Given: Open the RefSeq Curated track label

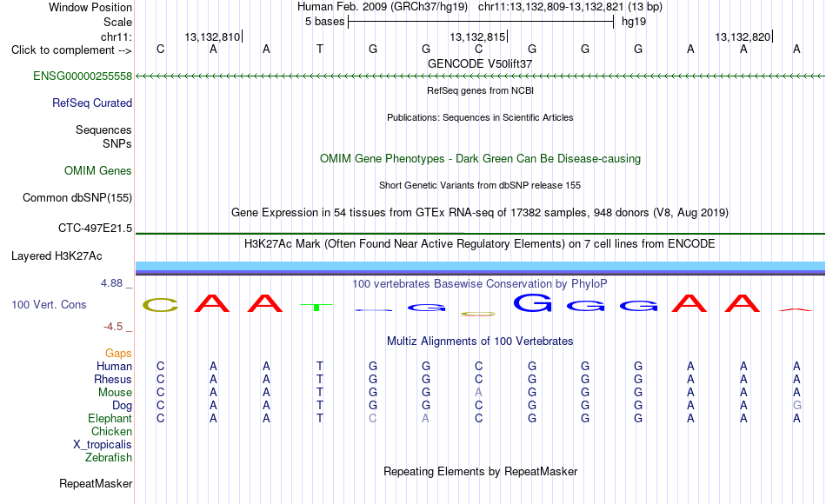Looking at the screenshot, I should tap(91, 103).
